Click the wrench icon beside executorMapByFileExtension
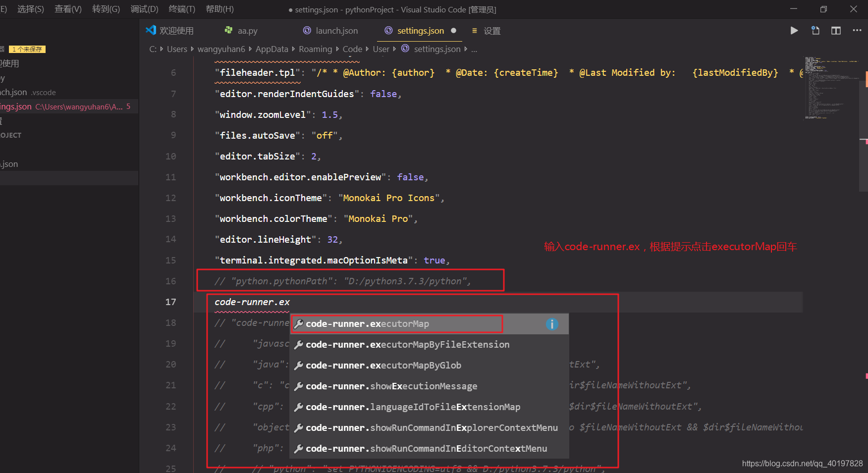This screenshot has width=868, height=473. point(299,345)
